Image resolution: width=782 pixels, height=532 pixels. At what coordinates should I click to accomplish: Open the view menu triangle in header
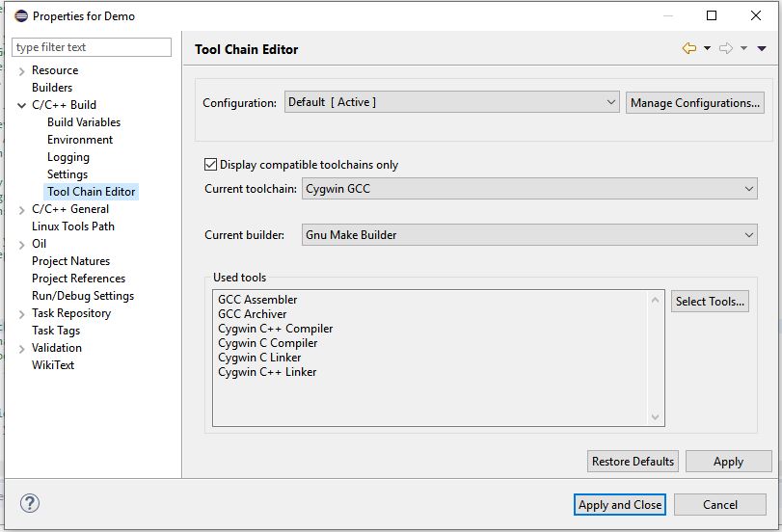coord(762,48)
